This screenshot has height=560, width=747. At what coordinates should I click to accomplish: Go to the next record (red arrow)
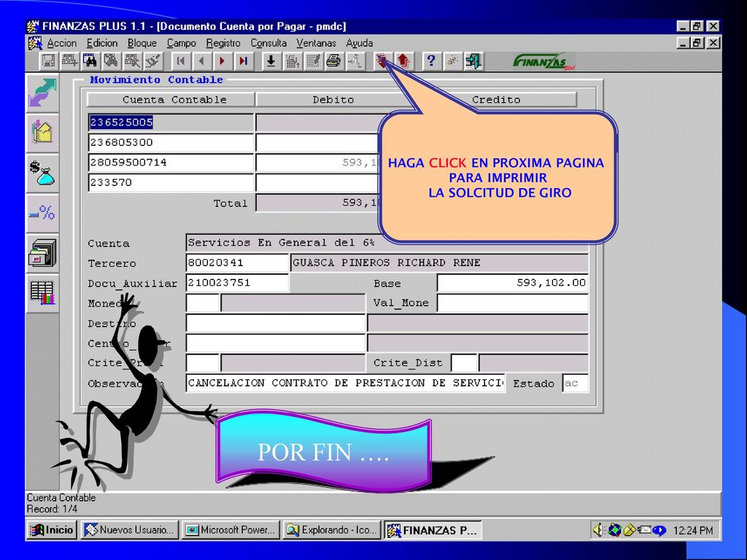click(222, 61)
